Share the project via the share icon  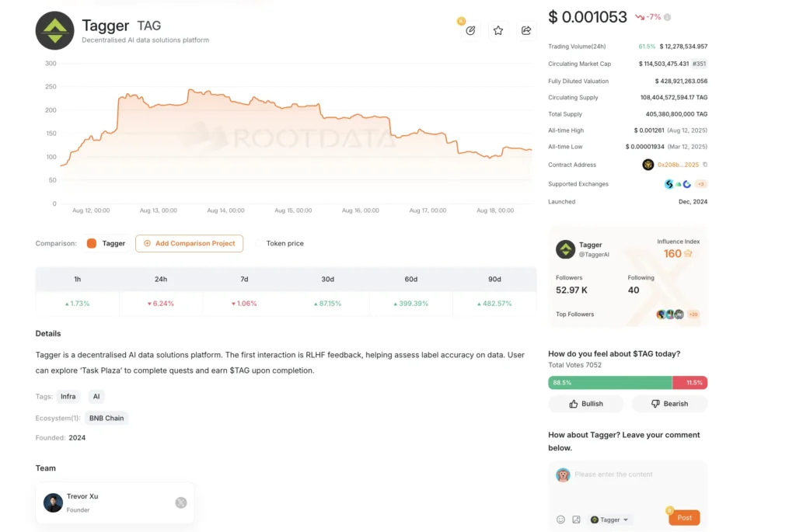coord(526,30)
